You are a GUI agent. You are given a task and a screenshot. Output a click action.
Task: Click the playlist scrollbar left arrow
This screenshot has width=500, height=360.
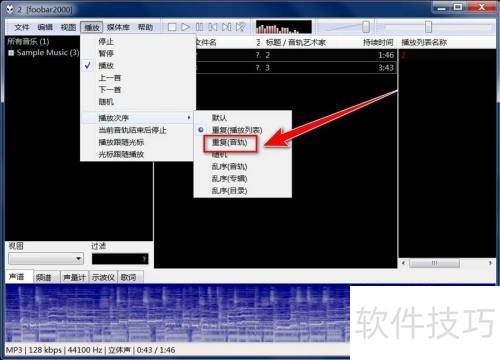click(403, 263)
